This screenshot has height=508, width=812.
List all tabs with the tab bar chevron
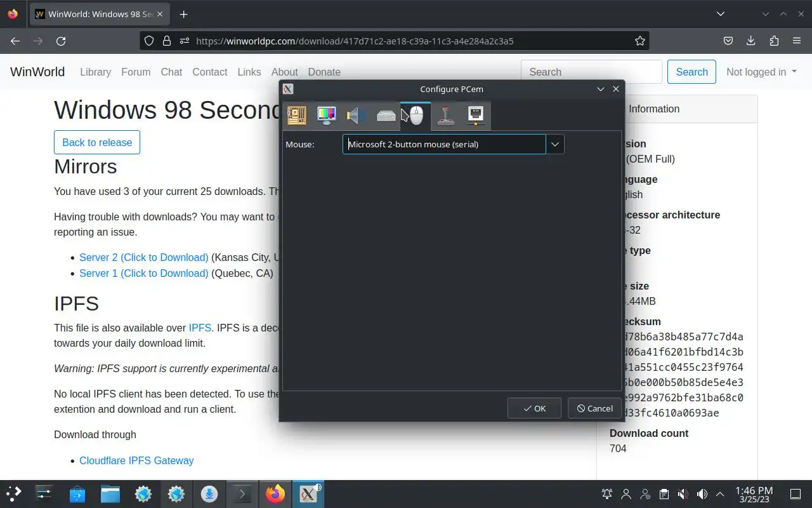(x=721, y=14)
